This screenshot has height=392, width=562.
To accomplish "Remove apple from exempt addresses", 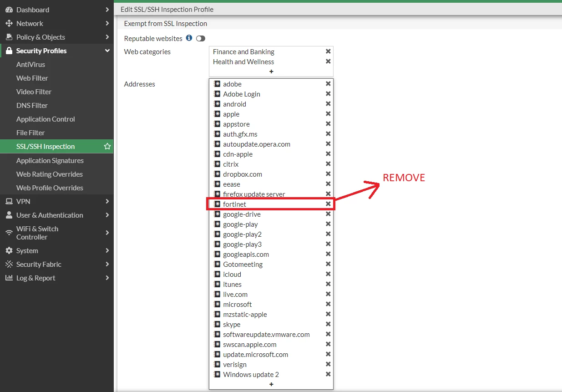I will 328,114.
